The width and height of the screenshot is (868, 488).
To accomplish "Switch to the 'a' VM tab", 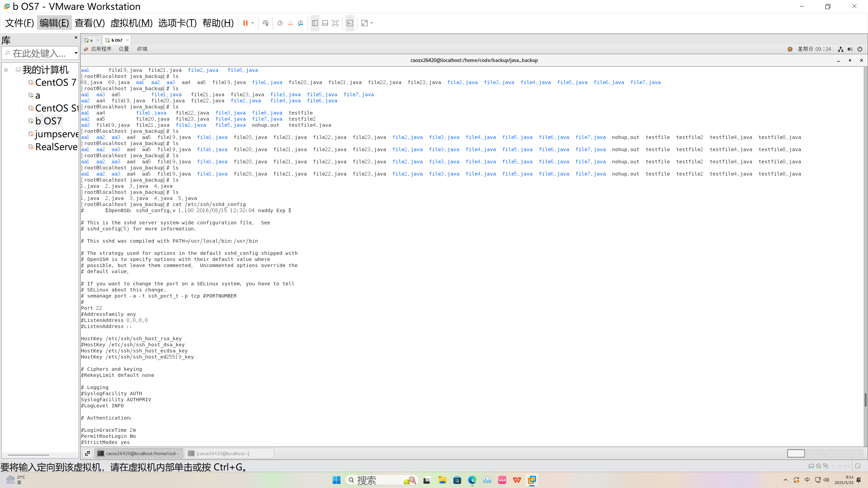I will tap(90, 40).
